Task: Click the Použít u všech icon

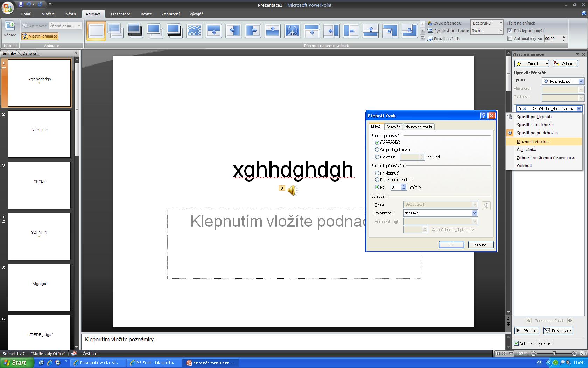Action: [x=430, y=39]
